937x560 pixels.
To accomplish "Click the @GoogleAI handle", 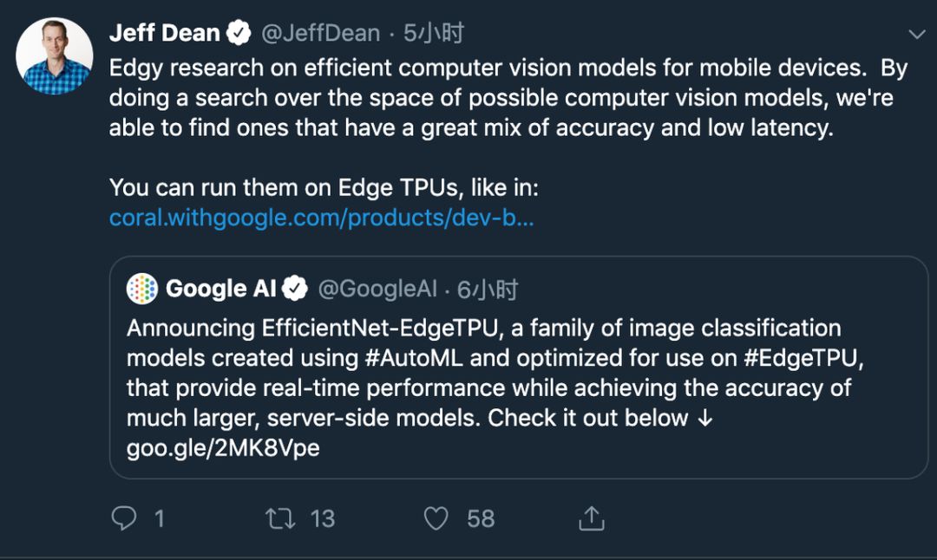I will pos(377,290).
